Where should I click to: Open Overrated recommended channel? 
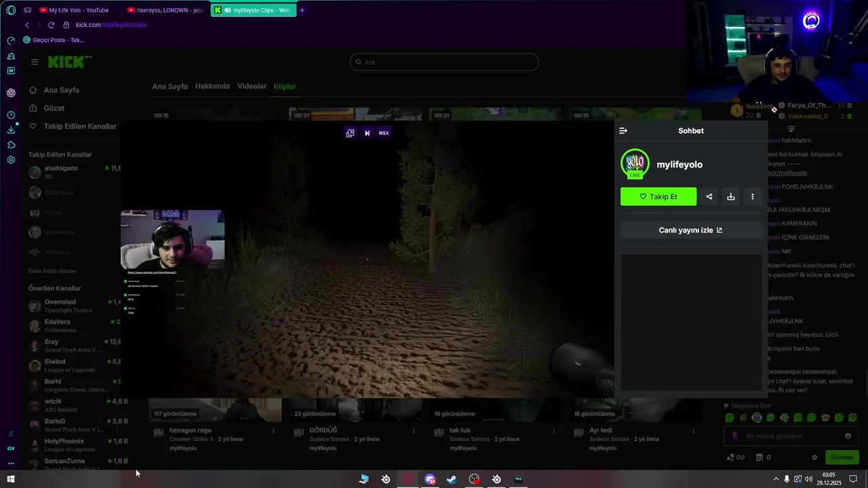(x=75, y=306)
